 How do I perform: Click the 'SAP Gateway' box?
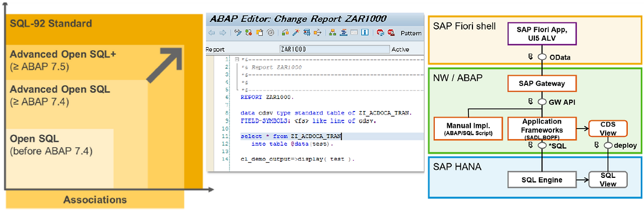point(542,83)
